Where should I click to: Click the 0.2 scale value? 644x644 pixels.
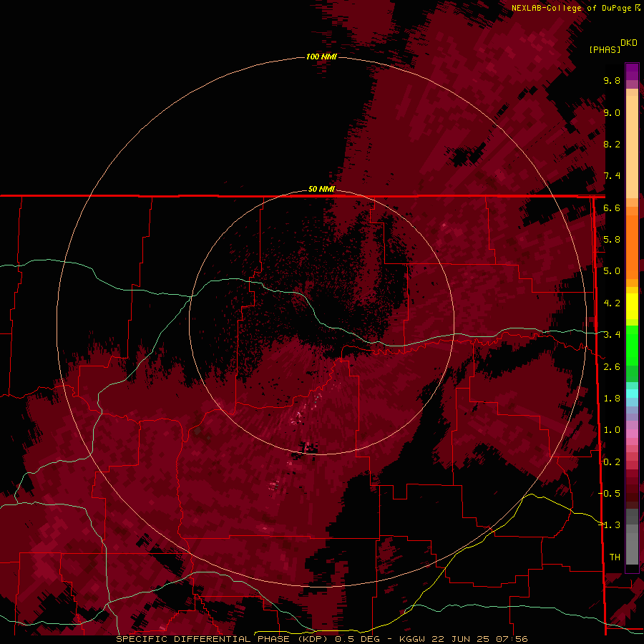[x=612, y=462]
